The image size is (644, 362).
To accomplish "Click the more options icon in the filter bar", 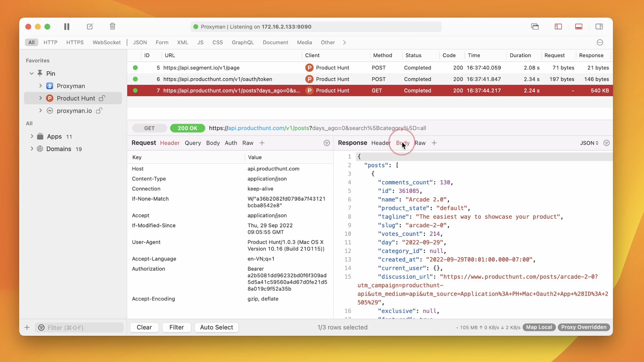I will tap(600, 43).
